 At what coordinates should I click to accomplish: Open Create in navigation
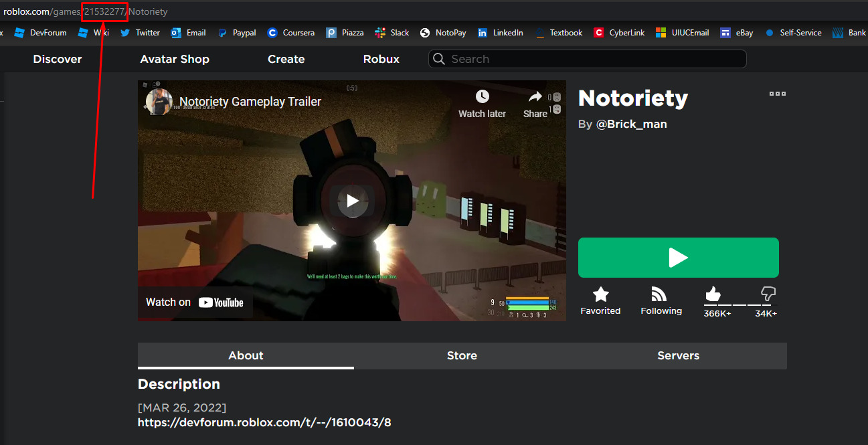286,59
